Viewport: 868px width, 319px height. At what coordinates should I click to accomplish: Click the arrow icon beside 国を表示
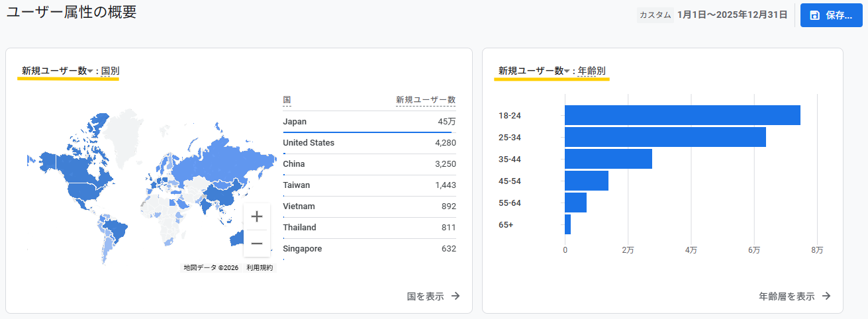tap(456, 296)
